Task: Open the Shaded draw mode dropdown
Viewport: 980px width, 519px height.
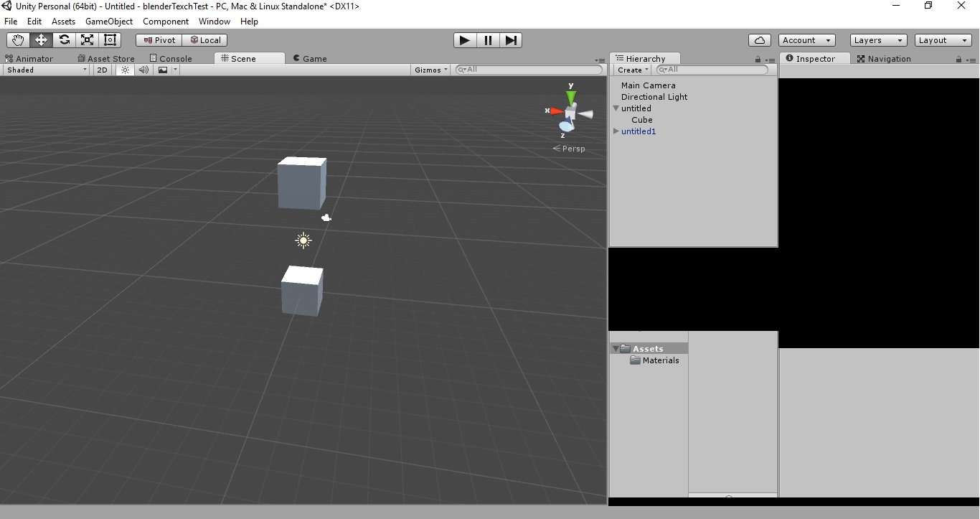Action: tap(46, 70)
